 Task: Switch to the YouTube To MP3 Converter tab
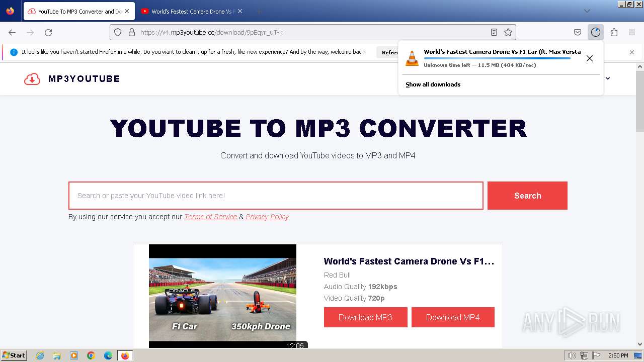(79, 11)
